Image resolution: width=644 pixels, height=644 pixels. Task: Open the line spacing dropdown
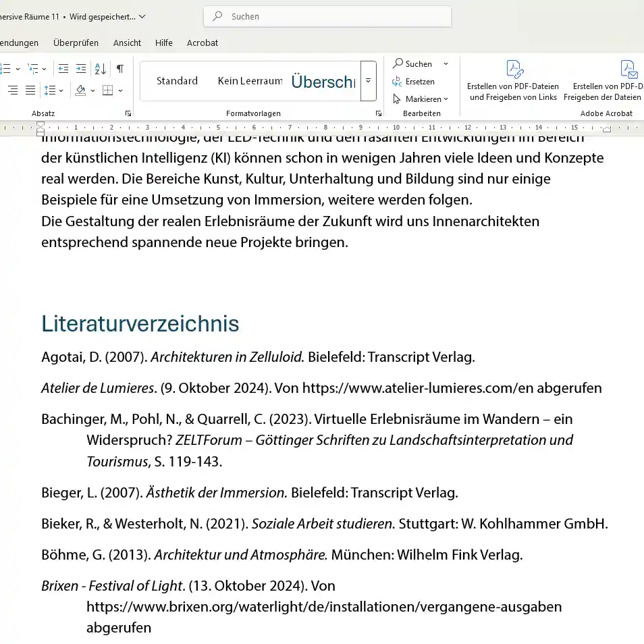(53, 90)
